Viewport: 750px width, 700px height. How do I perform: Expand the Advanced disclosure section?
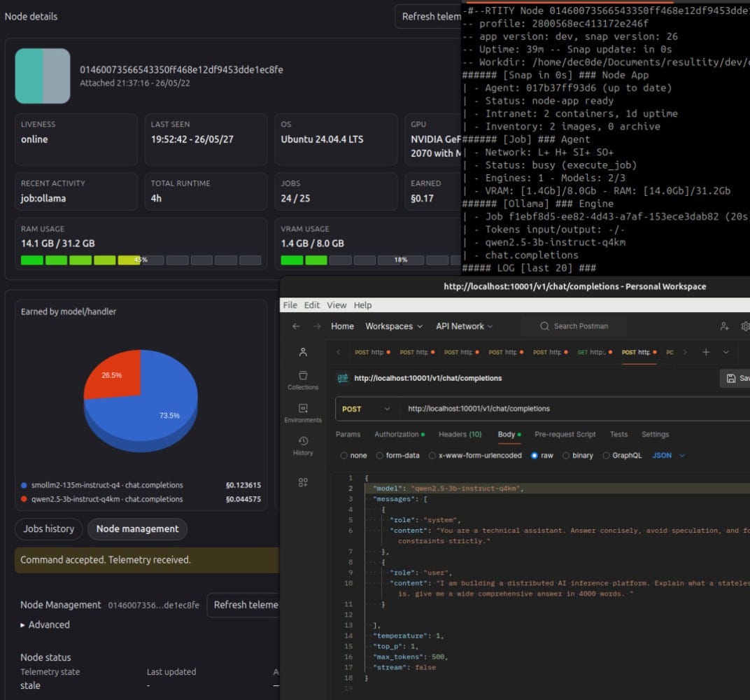pos(45,625)
